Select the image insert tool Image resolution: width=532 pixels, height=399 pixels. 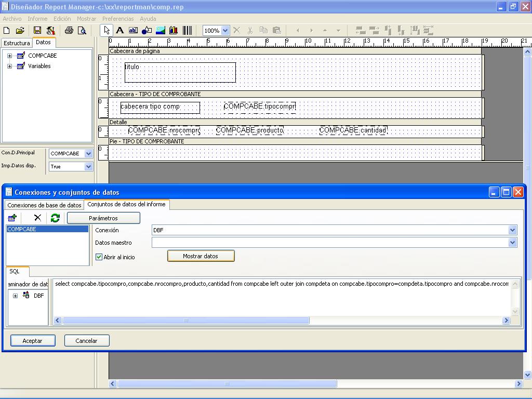click(x=160, y=31)
